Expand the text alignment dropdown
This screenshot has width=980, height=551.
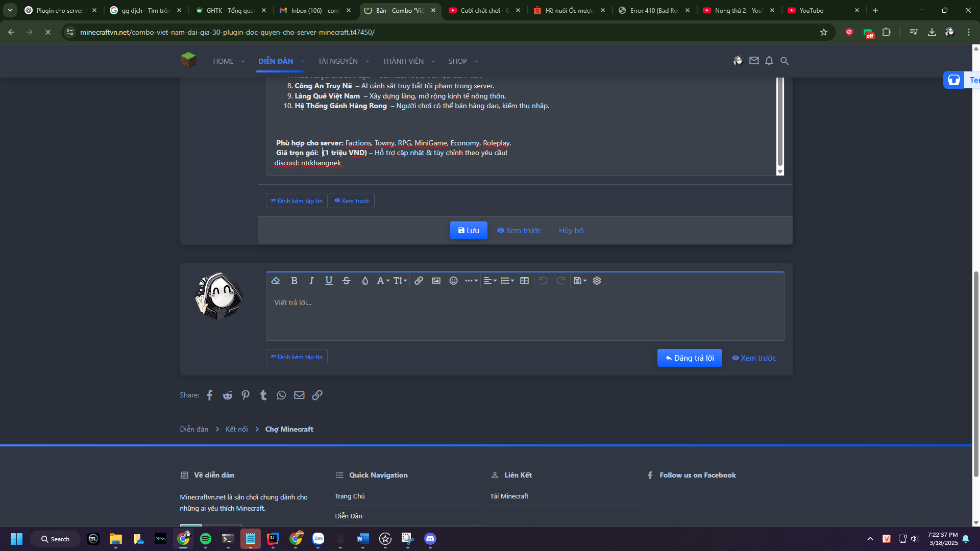click(490, 281)
